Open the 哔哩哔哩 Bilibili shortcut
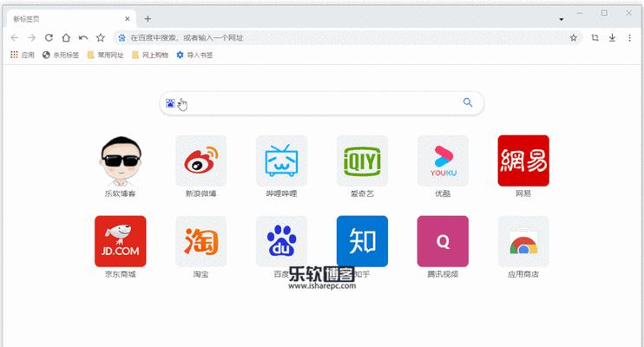 [x=281, y=160]
